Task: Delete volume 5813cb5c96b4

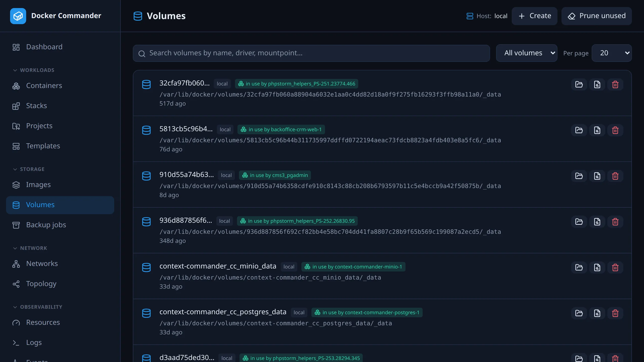Action: tap(615, 130)
